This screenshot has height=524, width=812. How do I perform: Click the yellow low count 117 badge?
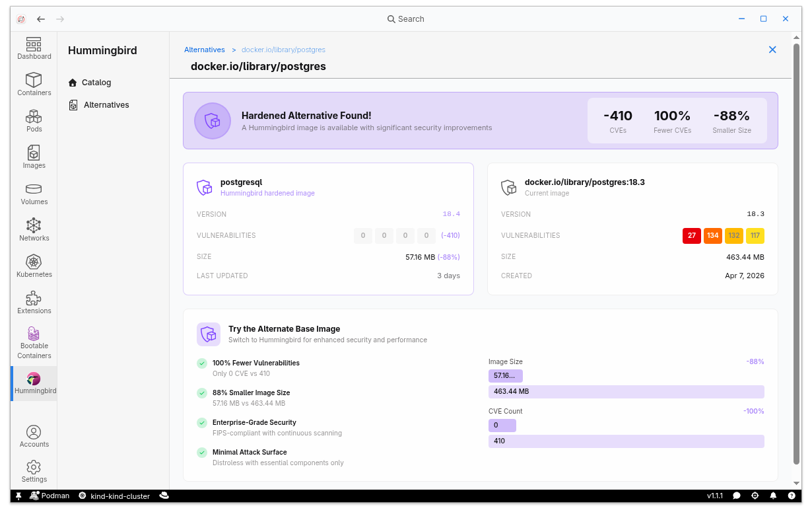click(755, 236)
